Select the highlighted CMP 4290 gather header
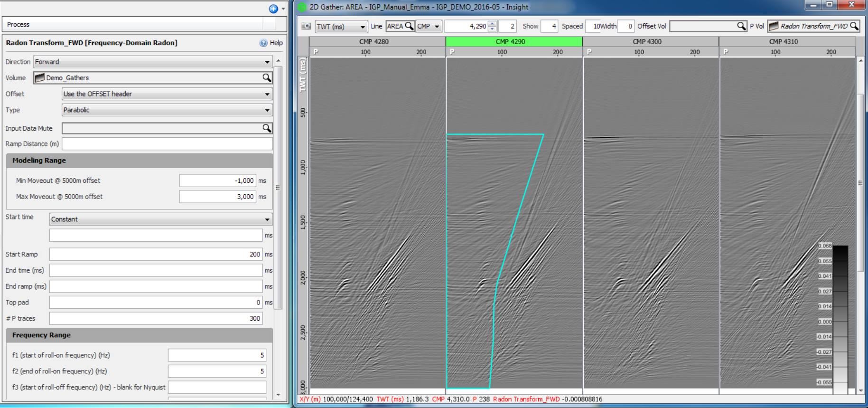 tap(514, 42)
